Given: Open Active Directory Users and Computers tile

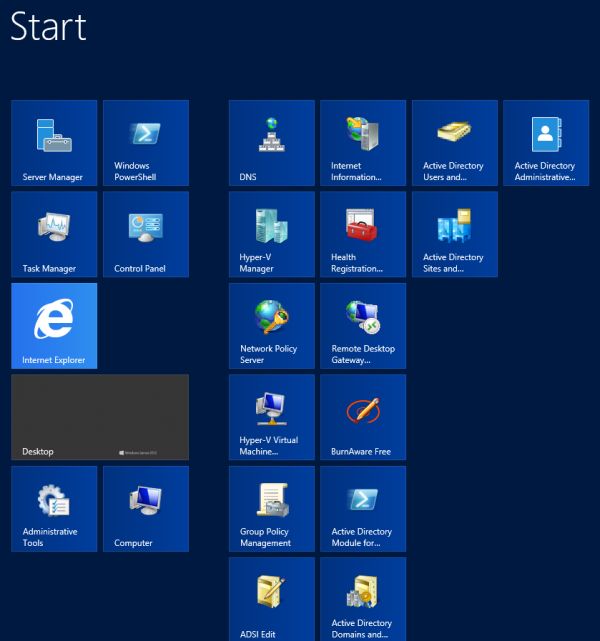Looking at the screenshot, I should [x=455, y=143].
